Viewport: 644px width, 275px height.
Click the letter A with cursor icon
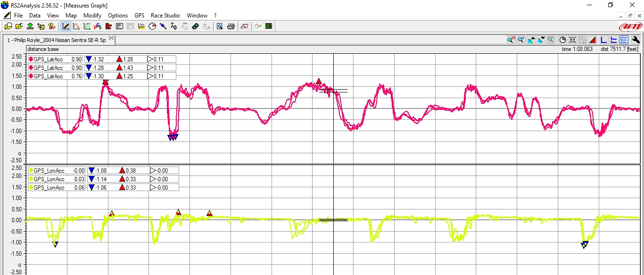(174, 26)
